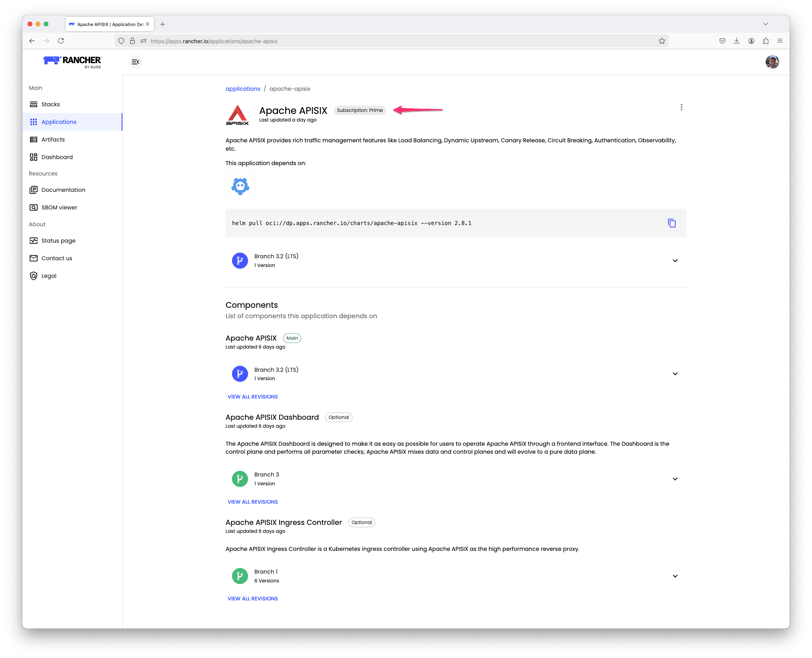Open the Applications section in sidebar
812x658 pixels.
(58, 122)
